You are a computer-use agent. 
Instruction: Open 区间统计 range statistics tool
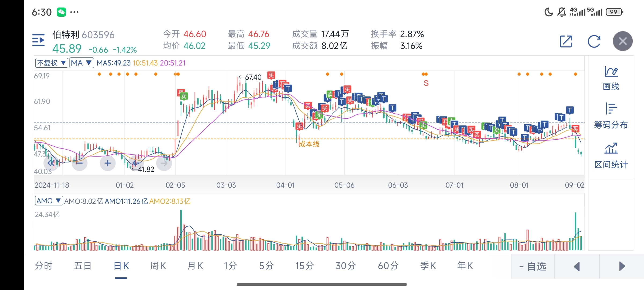click(x=611, y=156)
